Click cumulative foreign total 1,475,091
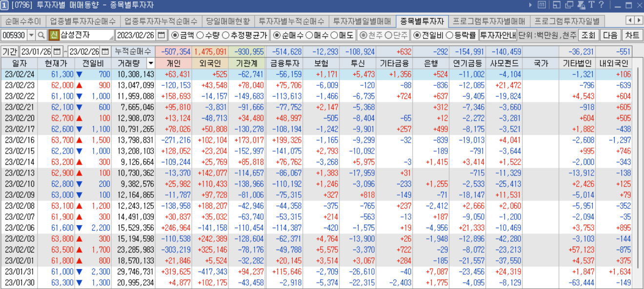This screenshot has height=289, width=644. click(x=210, y=52)
